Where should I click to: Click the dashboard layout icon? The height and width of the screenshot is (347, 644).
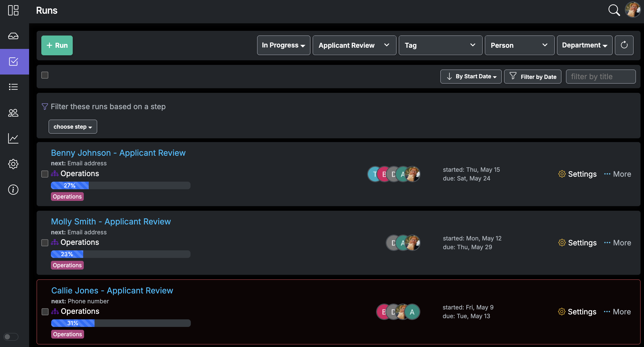coord(13,10)
